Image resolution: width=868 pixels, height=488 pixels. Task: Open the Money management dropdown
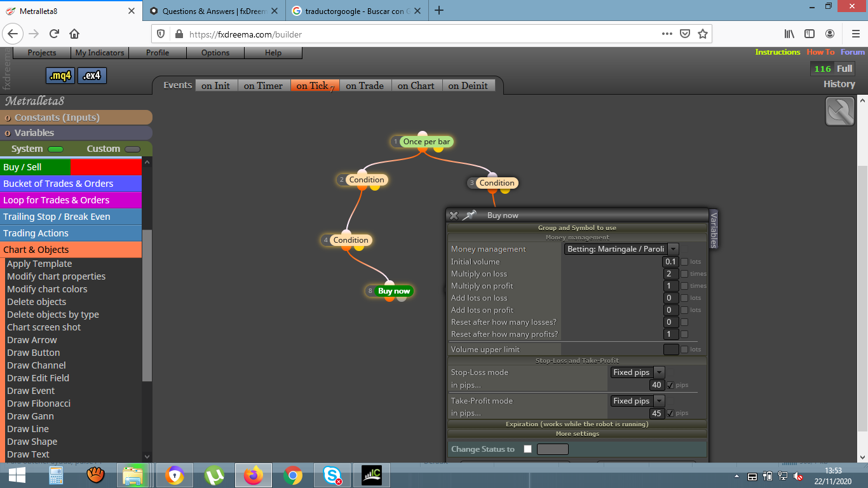click(621, 249)
